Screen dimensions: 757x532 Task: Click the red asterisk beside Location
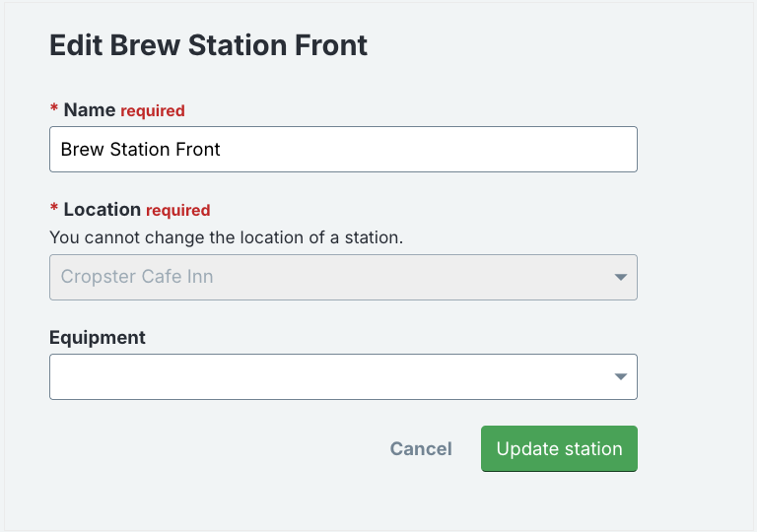54,208
